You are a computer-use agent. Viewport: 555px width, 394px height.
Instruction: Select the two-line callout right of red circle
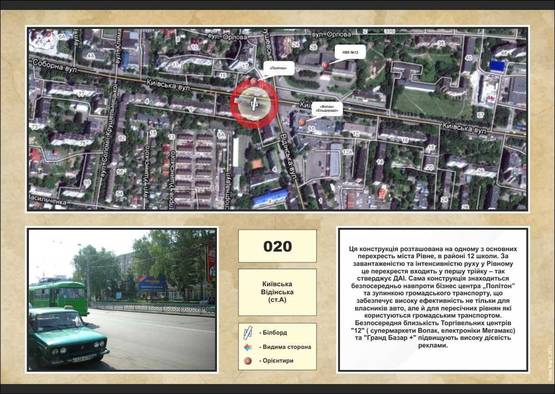click(327, 109)
